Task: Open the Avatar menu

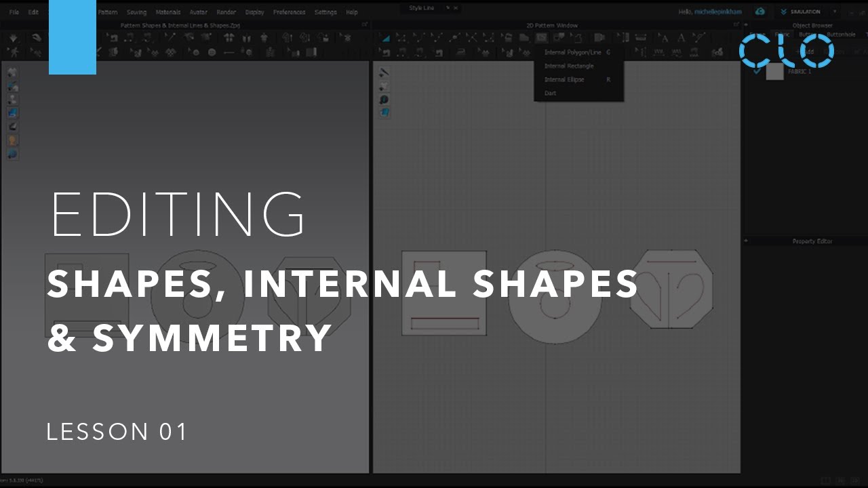Action: point(198,12)
